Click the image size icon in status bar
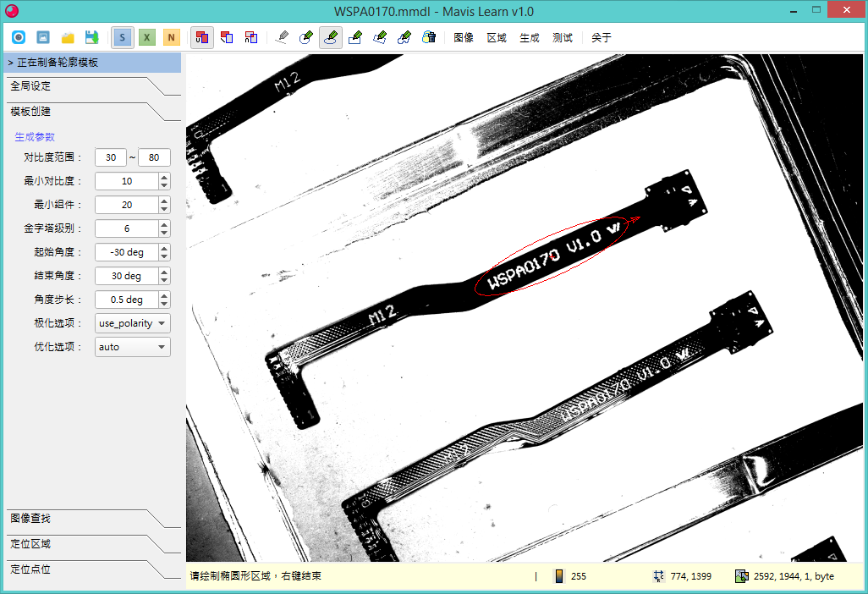 pyautogui.click(x=741, y=576)
